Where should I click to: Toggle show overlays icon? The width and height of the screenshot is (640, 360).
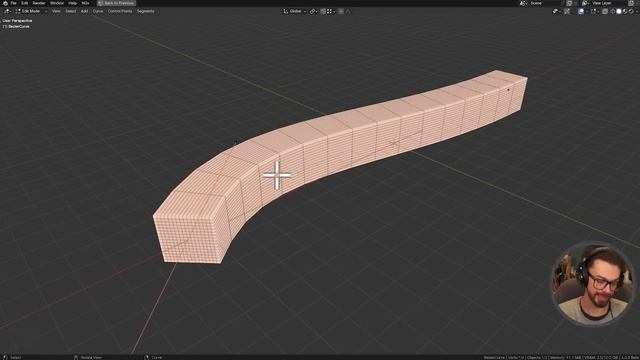[x=581, y=11]
